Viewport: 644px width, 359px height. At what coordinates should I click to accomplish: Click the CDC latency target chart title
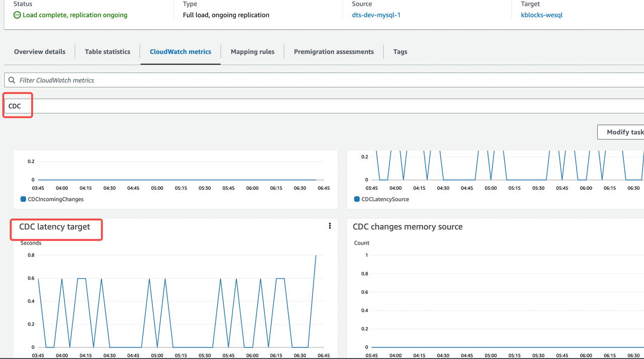(x=55, y=227)
